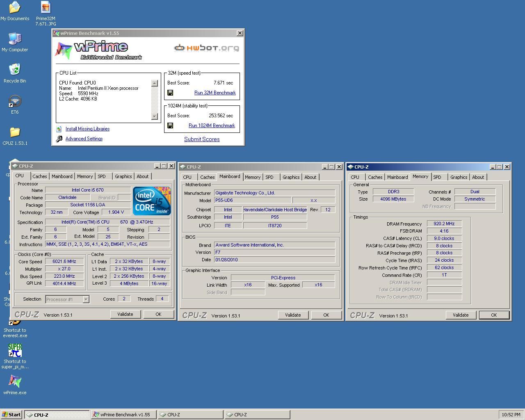Viewport: 525px width, 420px height.
Task: Click the Model P55-UD6 field
Action: pos(253,200)
